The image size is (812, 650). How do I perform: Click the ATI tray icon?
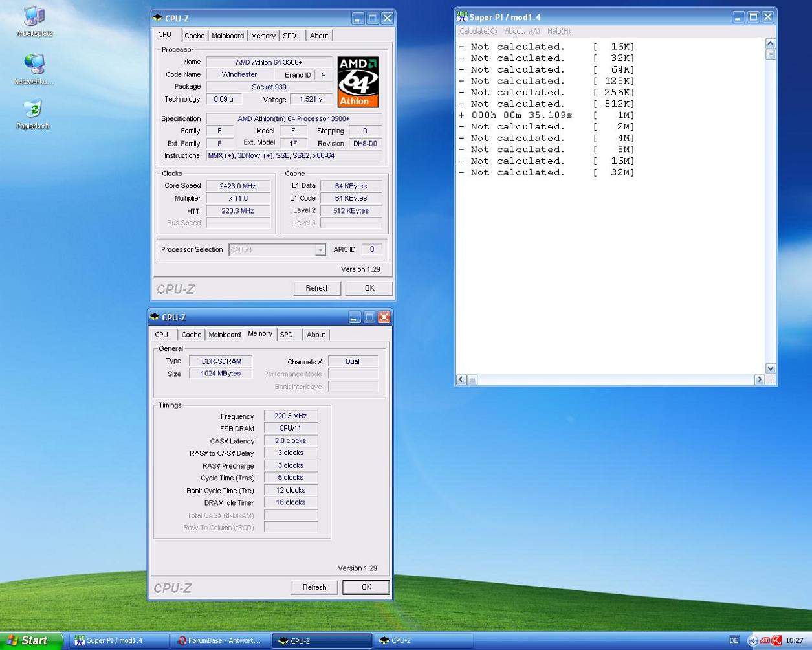(765, 640)
